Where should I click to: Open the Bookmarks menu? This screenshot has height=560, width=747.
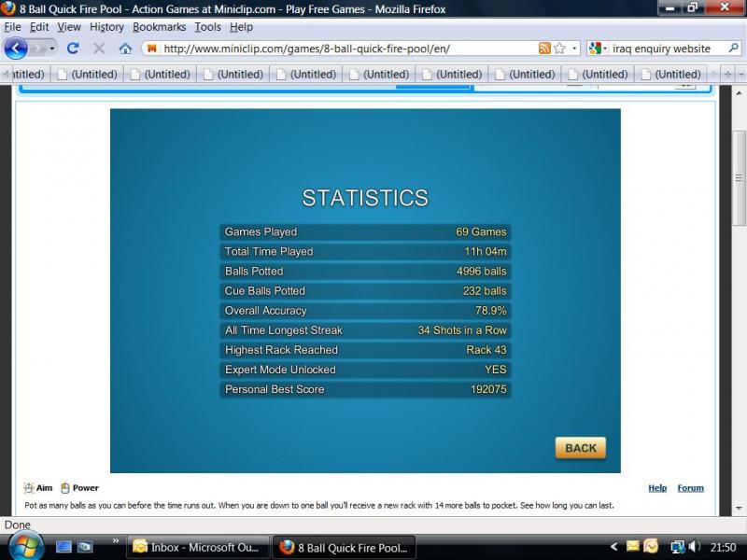159,27
